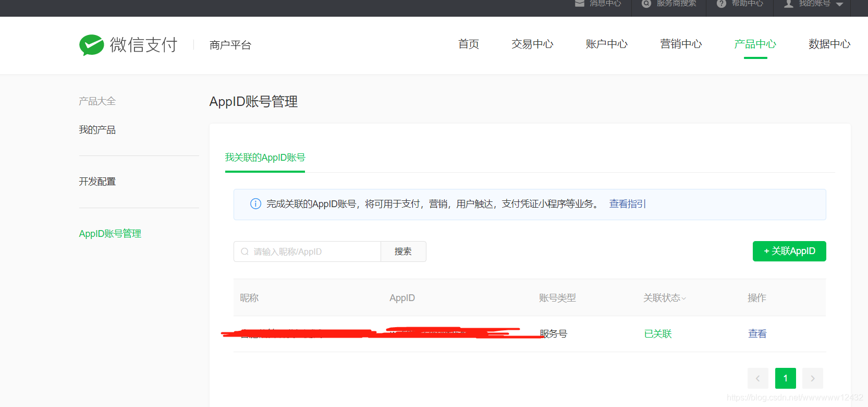Click the 搜索 button
This screenshot has height=407, width=868.
[404, 252]
